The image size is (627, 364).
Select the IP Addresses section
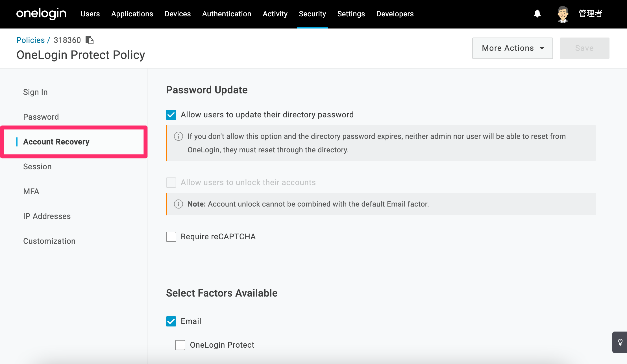[47, 216]
